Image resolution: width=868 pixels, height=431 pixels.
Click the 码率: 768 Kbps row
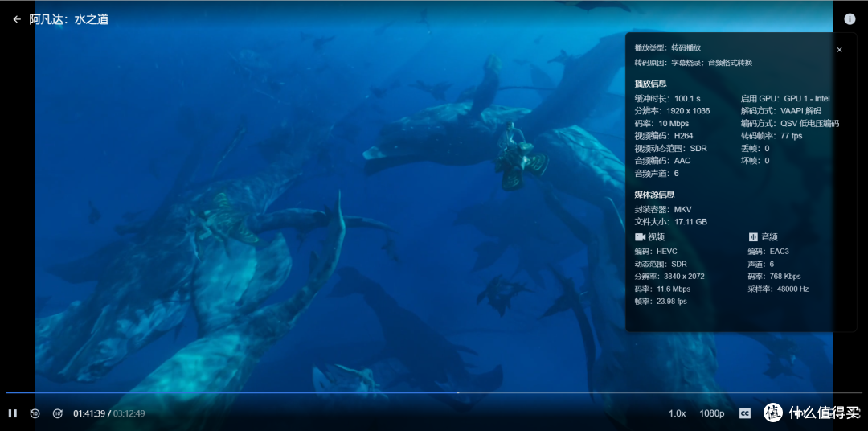(775, 276)
